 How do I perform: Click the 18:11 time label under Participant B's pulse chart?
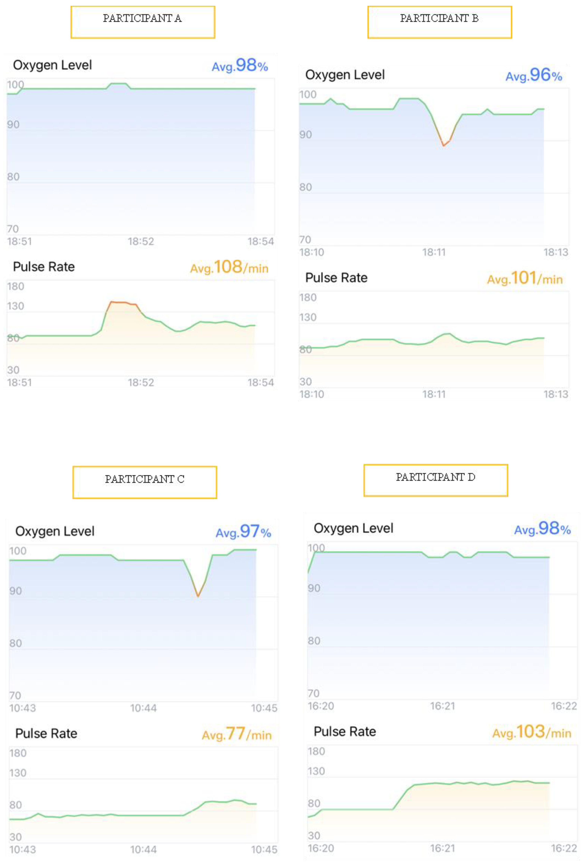pyautogui.click(x=434, y=394)
